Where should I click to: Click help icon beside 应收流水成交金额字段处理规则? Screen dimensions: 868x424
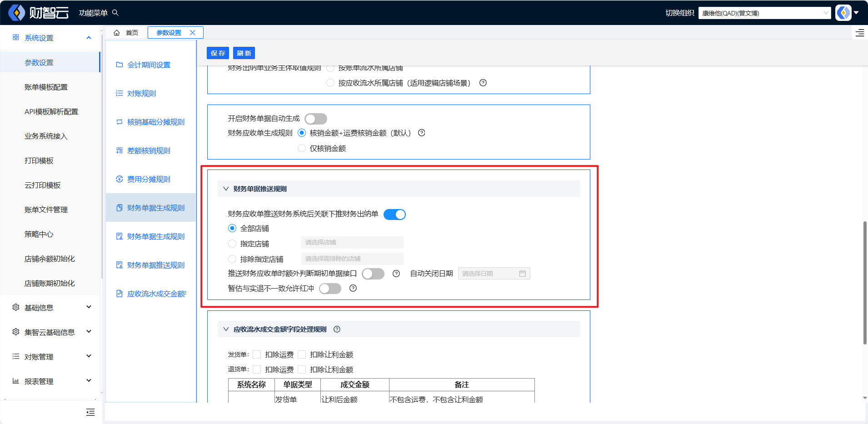pos(337,329)
